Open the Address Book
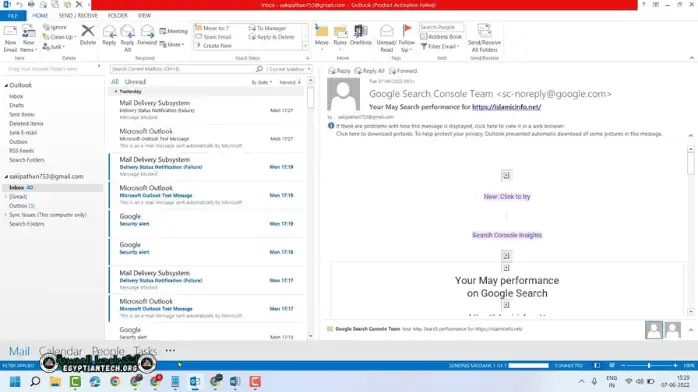The width and height of the screenshot is (698, 392). (x=441, y=37)
